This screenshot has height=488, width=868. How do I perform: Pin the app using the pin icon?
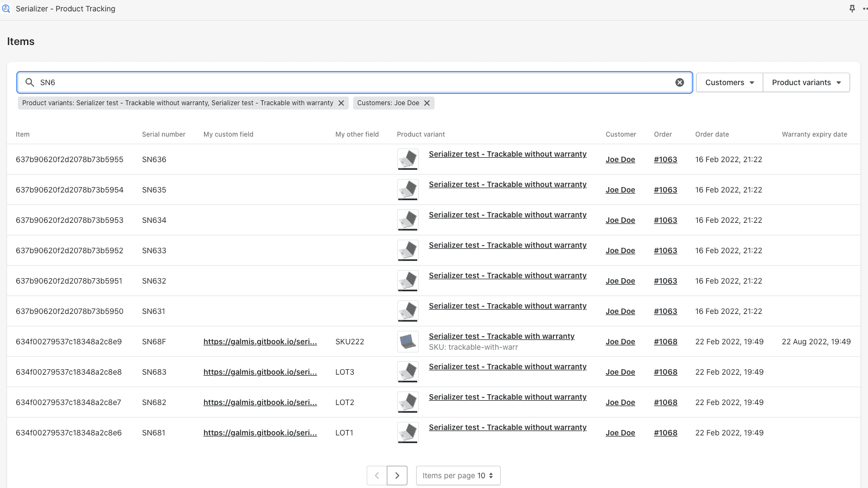coord(852,9)
